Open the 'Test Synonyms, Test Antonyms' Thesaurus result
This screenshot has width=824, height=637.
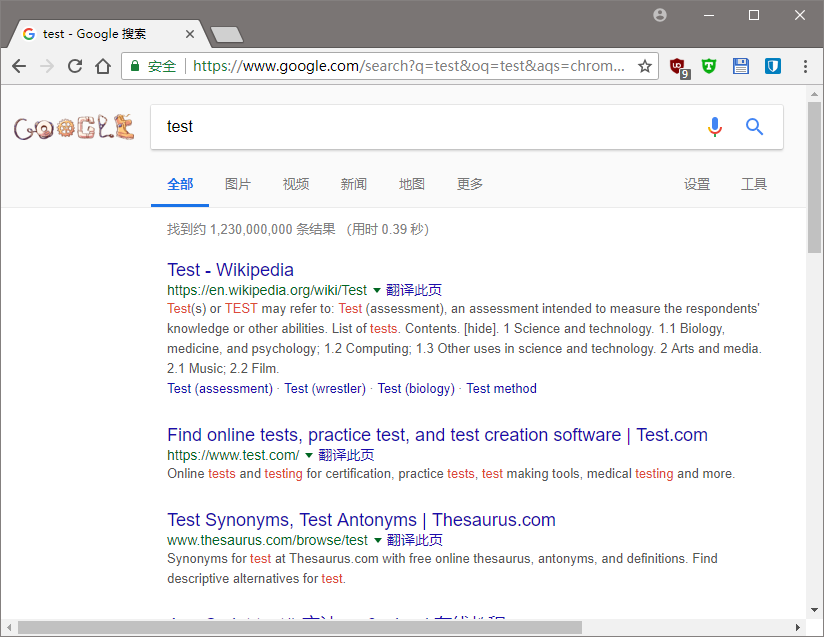(x=361, y=520)
